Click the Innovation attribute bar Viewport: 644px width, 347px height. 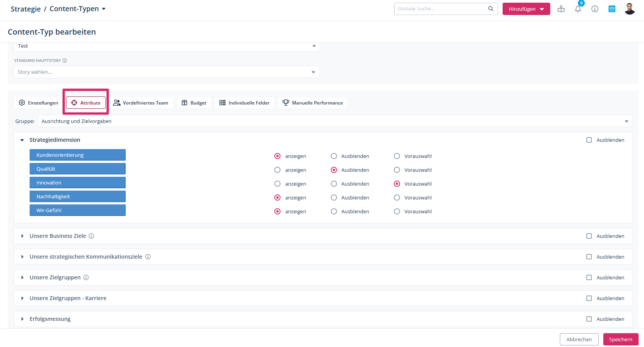tap(78, 183)
